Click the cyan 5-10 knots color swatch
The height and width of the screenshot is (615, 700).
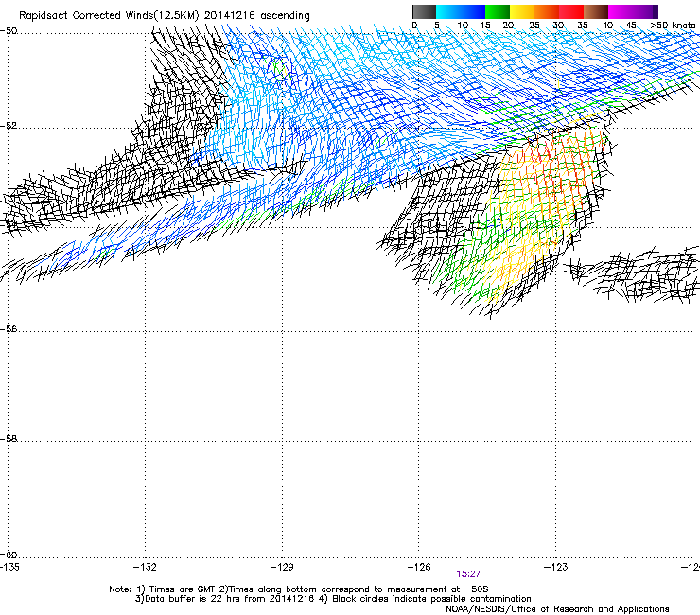[448, 11]
